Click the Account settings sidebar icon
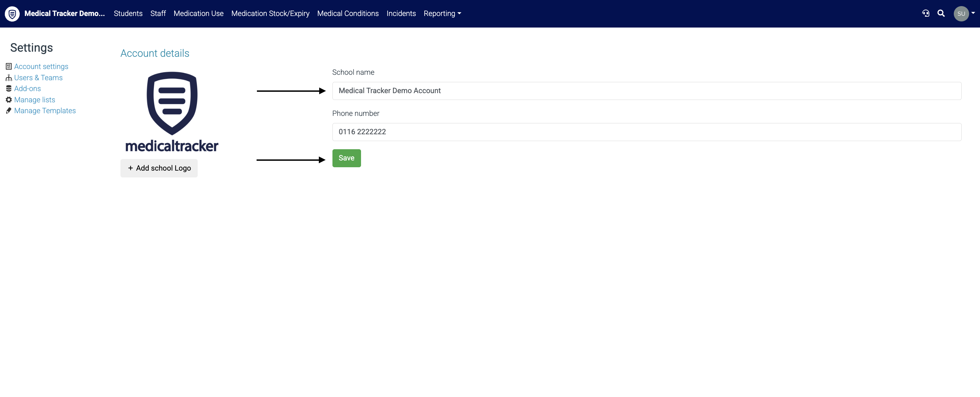The image size is (980, 397). pyautogui.click(x=9, y=67)
